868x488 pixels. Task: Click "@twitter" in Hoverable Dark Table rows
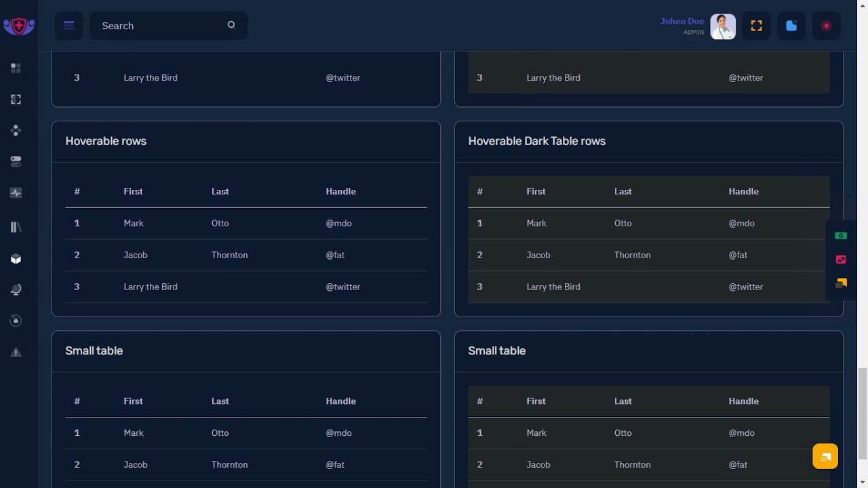point(746,287)
